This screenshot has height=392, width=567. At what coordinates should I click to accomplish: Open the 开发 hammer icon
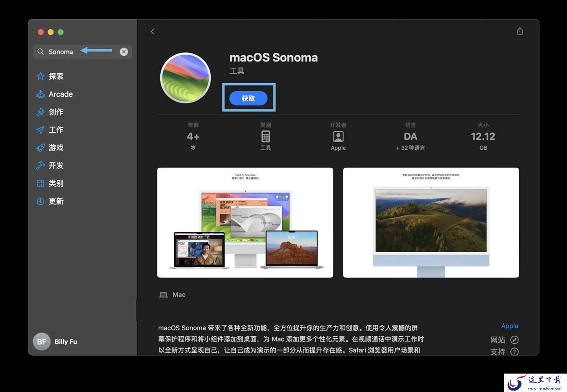point(41,166)
